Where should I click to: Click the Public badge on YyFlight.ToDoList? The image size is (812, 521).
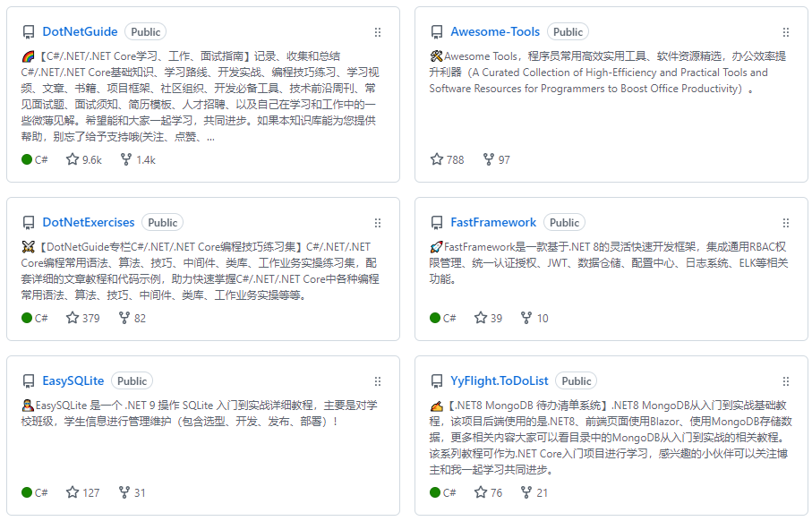point(577,381)
